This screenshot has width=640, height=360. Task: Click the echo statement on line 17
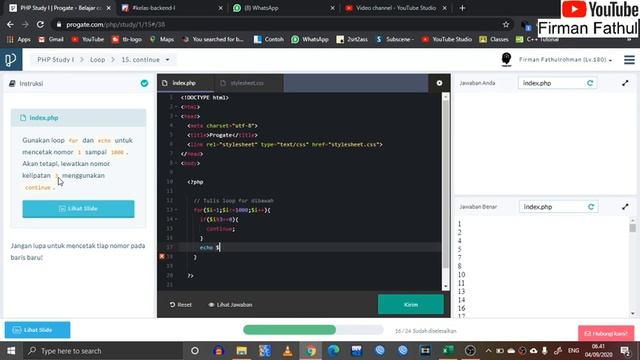pyautogui.click(x=210, y=247)
